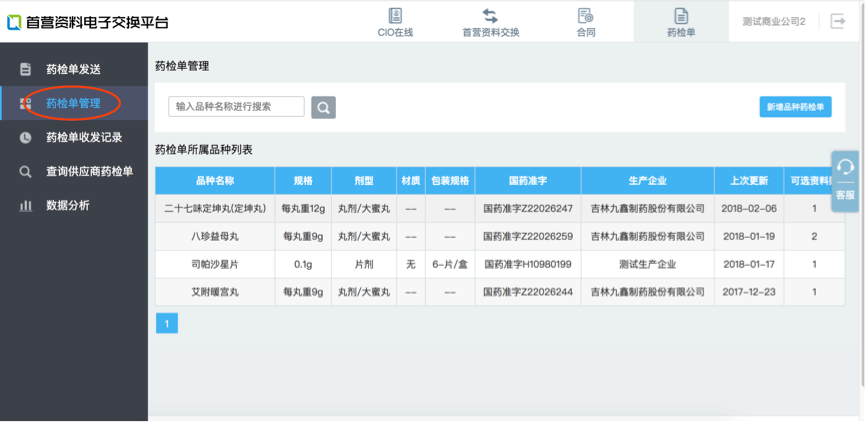Click the 生产企业 column header
Viewport: 865px width, 422px height.
648,181
